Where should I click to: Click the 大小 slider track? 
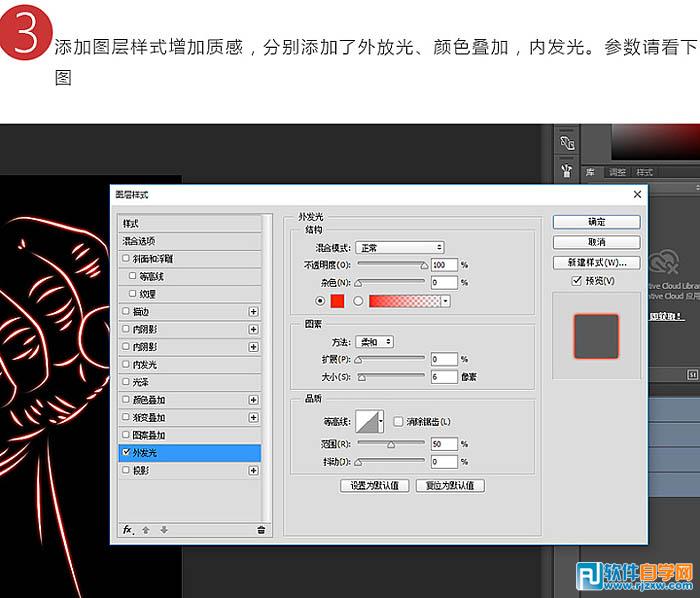(x=391, y=376)
